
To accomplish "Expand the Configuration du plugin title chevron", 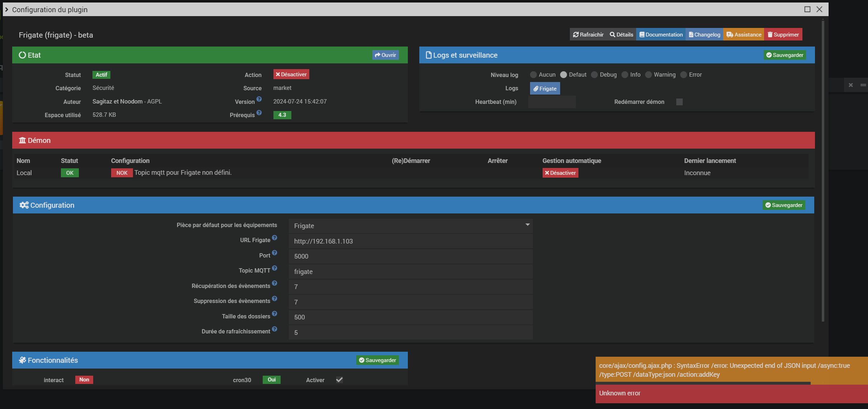I will tap(6, 9).
